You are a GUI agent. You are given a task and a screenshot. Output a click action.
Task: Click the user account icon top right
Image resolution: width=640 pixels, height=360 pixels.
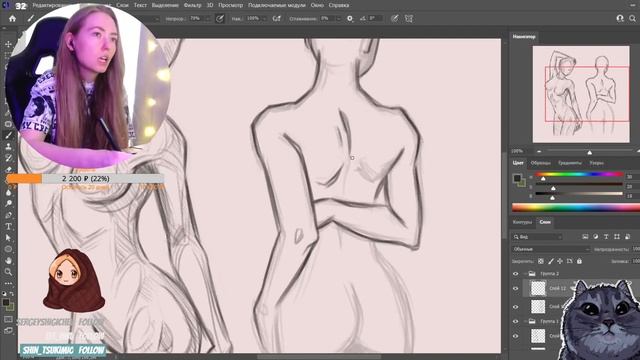pyautogui.click(x=620, y=18)
